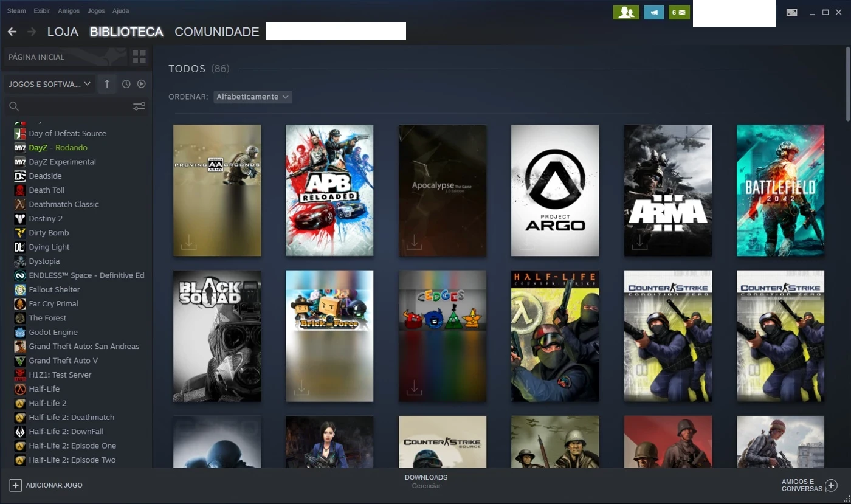Switch to collections grid view icon
Screen dimensions: 851x504
tap(139, 57)
